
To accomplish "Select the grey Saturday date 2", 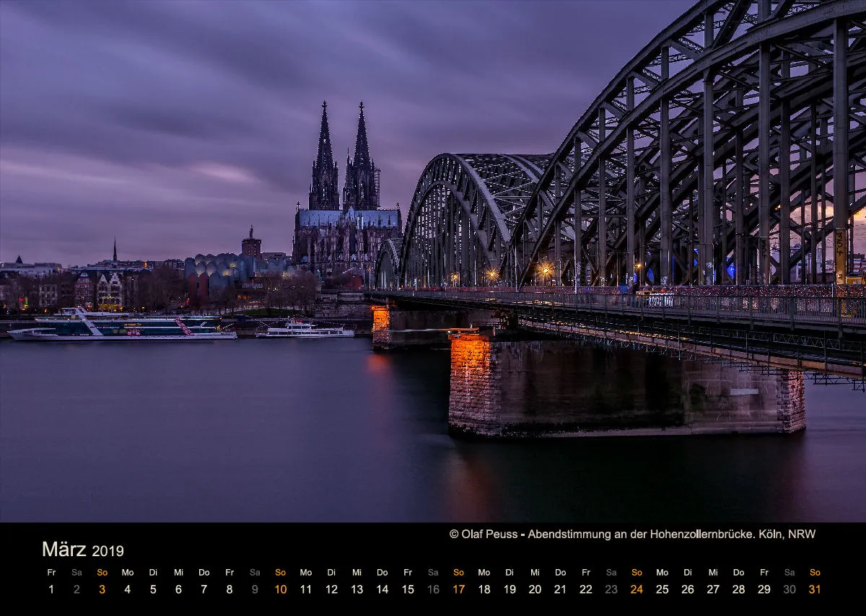I will point(76,589).
